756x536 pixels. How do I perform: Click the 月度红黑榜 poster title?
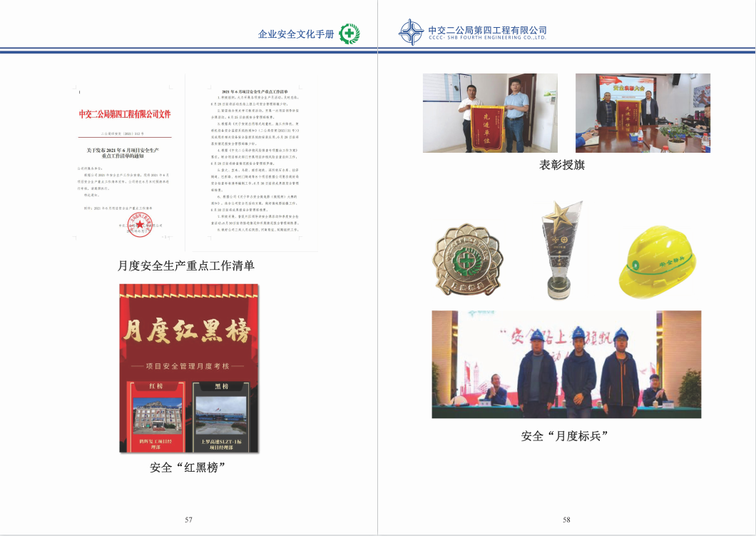[189, 333]
